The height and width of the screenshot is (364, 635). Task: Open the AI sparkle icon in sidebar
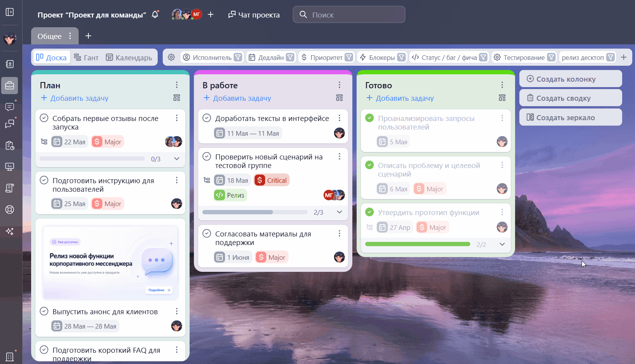pos(10,231)
